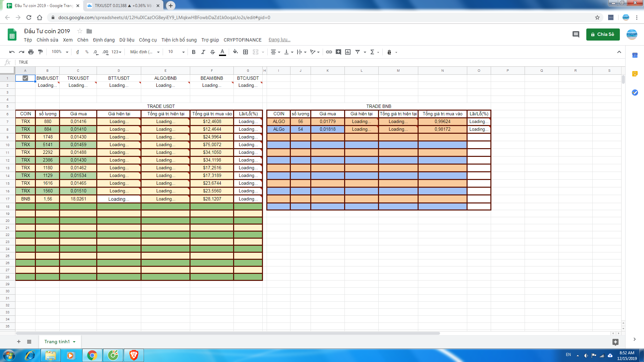Image resolution: width=644 pixels, height=362 pixels.
Task: Open text wrapping dropdown
Action: 302,52
